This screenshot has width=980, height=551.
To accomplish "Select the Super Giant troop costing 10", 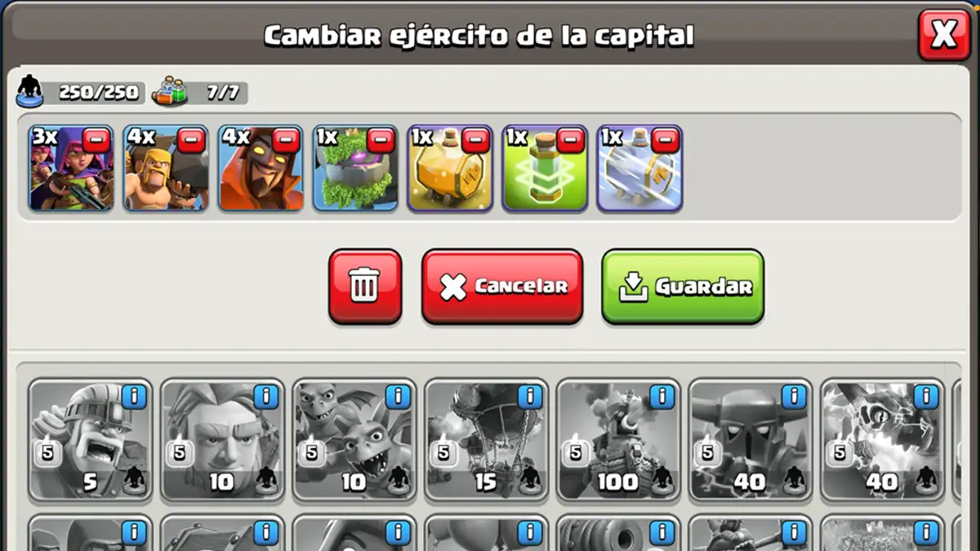I will pyautogui.click(x=222, y=440).
